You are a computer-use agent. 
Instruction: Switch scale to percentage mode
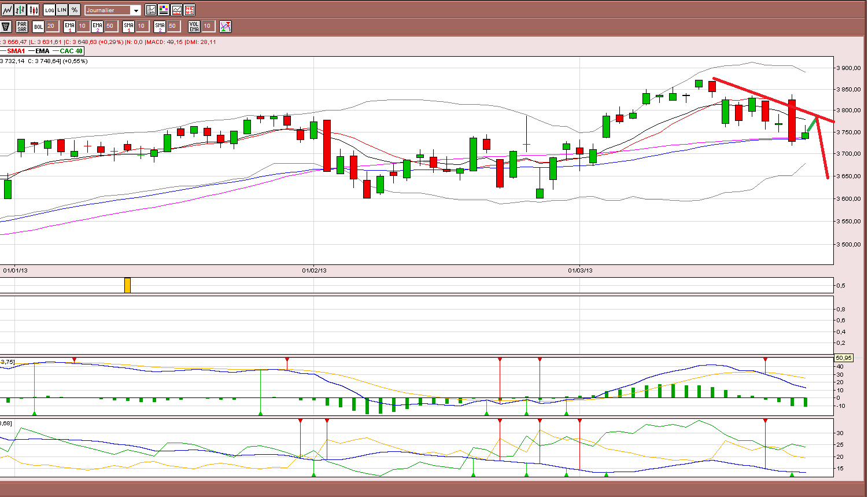[x=75, y=10]
